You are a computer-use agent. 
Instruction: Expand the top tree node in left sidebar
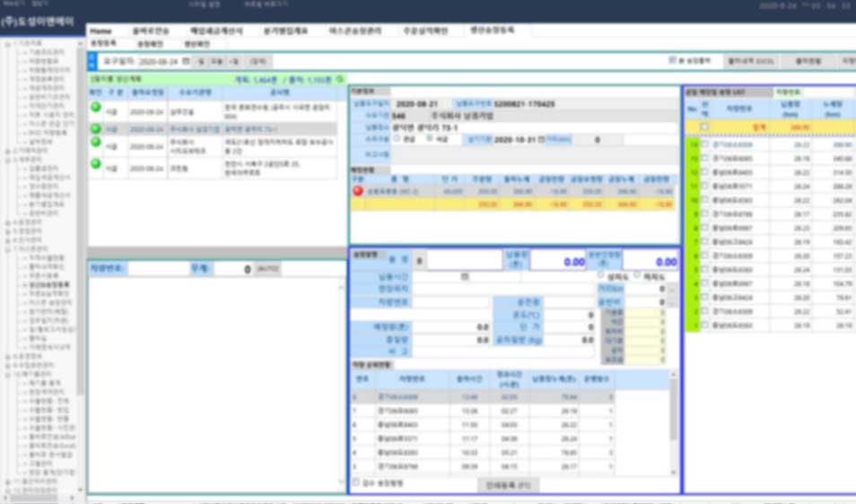pos(8,43)
